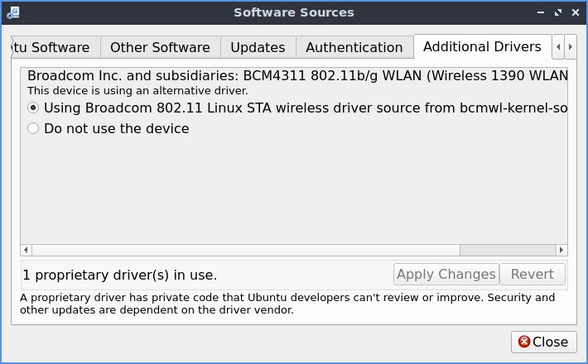This screenshot has width=588, height=364.
Task: Maximize the Software Sources window
Action: (558, 12)
